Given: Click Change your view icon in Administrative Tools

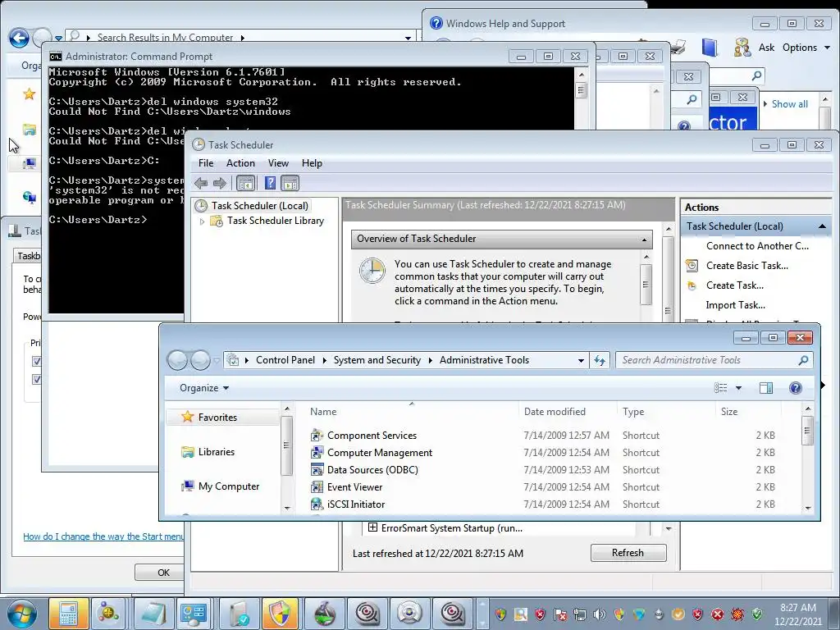Looking at the screenshot, I should [x=721, y=388].
